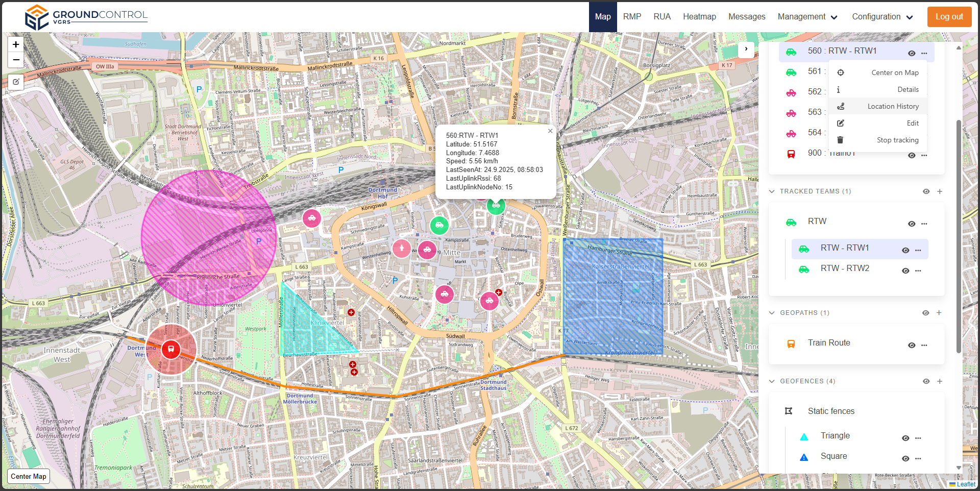Add a new geofence with plus icon
Screen dimensions: 980x491
[x=939, y=381]
